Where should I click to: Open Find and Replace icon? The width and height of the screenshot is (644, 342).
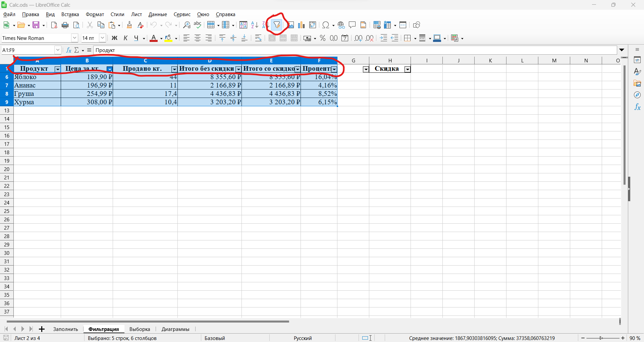click(x=187, y=25)
